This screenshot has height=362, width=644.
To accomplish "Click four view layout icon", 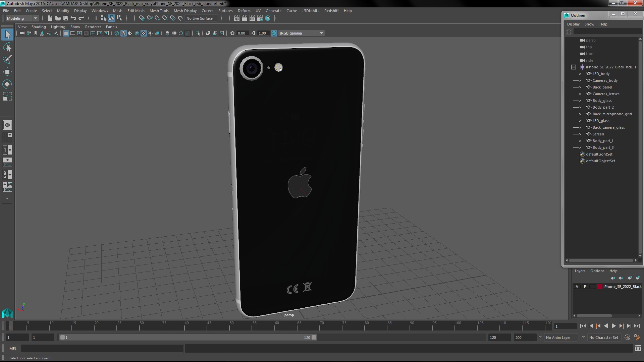I will tap(7, 137).
